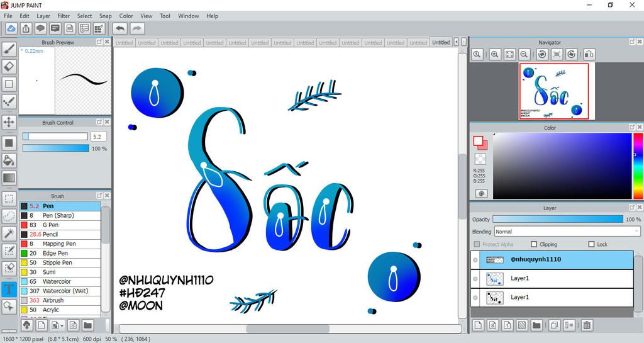Open brush folder icon under Brush list

point(87,325)
